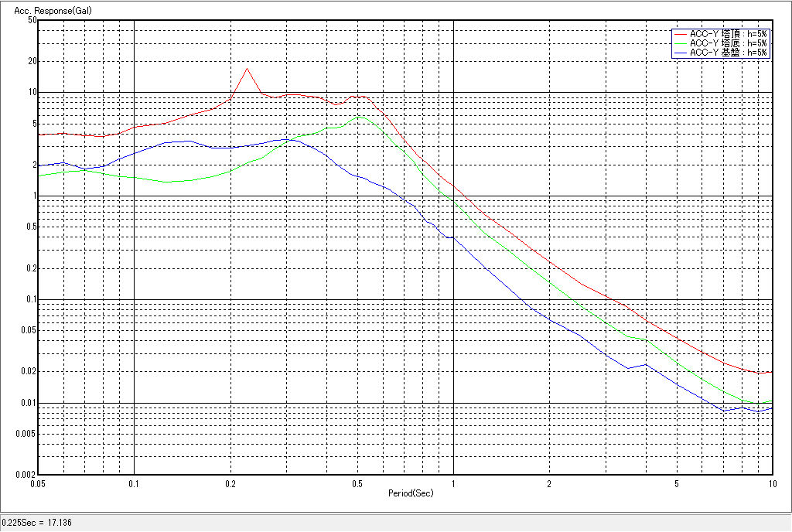Click the 0.05 label on the horizontal axis
792x532 pixels.
tap(38, 483)
